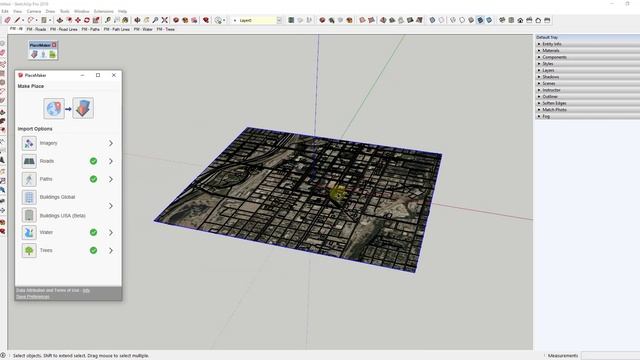This screenshot has height=360, width=640.
Task: Toggle the Roads green checkmark
Action: click(x=93, y=161)
